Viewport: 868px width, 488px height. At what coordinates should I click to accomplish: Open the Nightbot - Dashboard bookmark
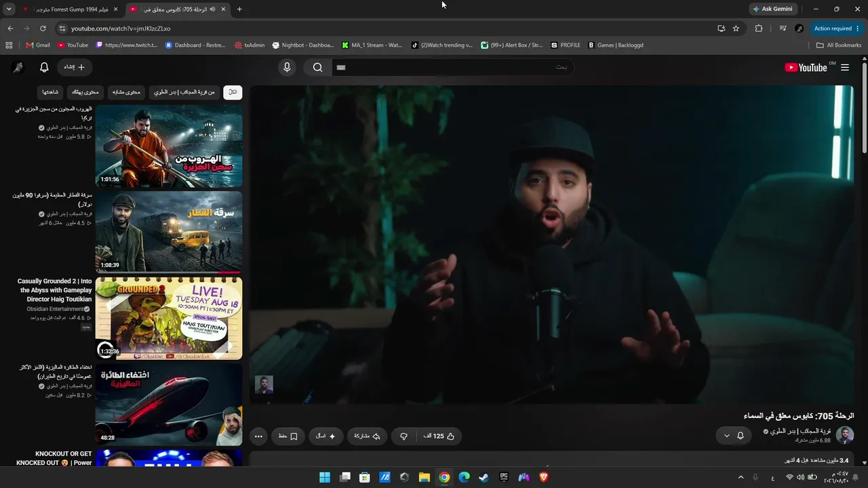click(x=303, y=45)
